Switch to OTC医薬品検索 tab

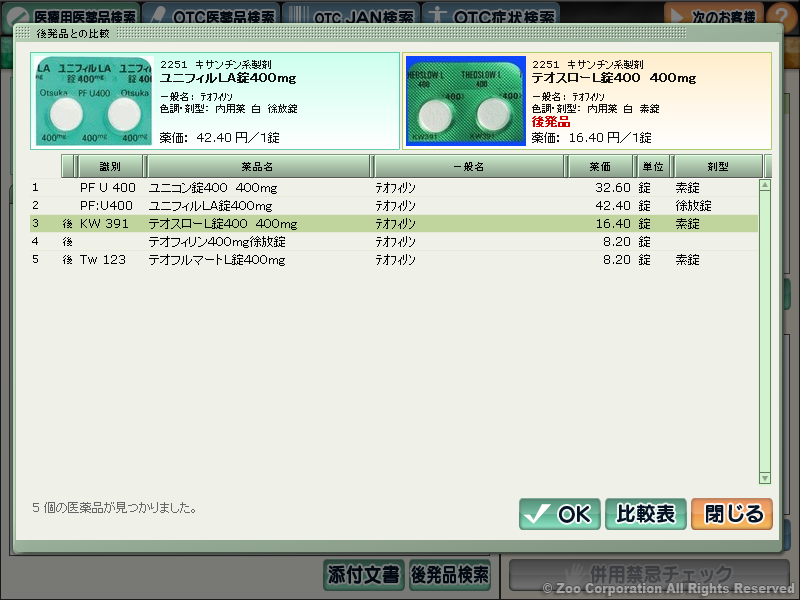[211, 15]
